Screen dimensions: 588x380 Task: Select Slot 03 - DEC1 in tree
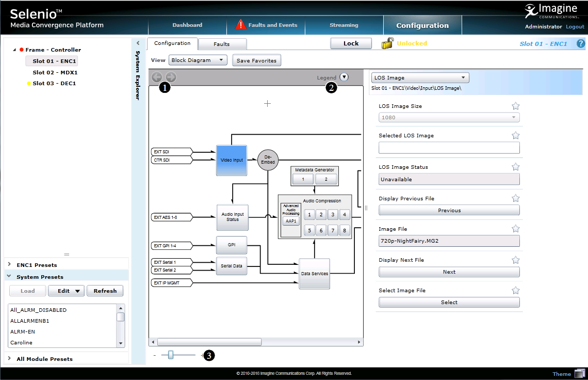tap(54, 83)
